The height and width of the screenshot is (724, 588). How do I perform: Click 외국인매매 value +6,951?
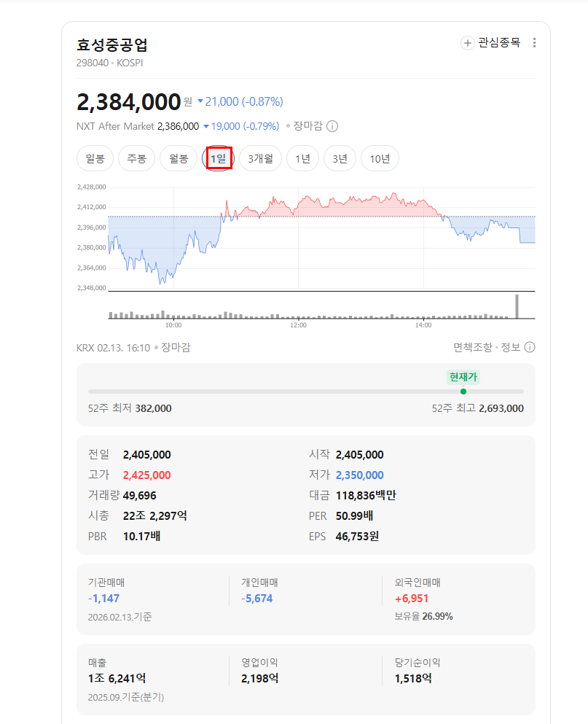click(x=412, y=599)
